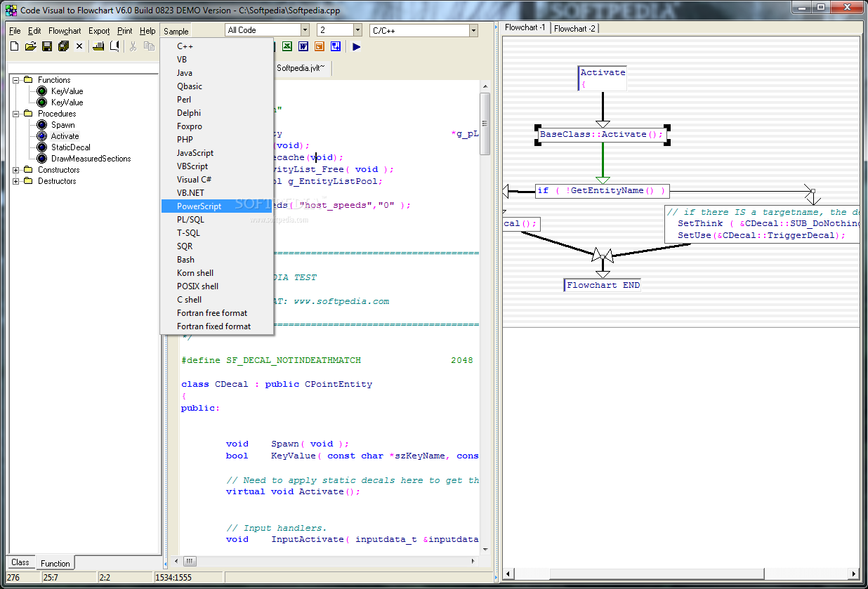Click the Save floppy disk icon
The height and width of the screenshot is (589, 868).
click(47, 46)
